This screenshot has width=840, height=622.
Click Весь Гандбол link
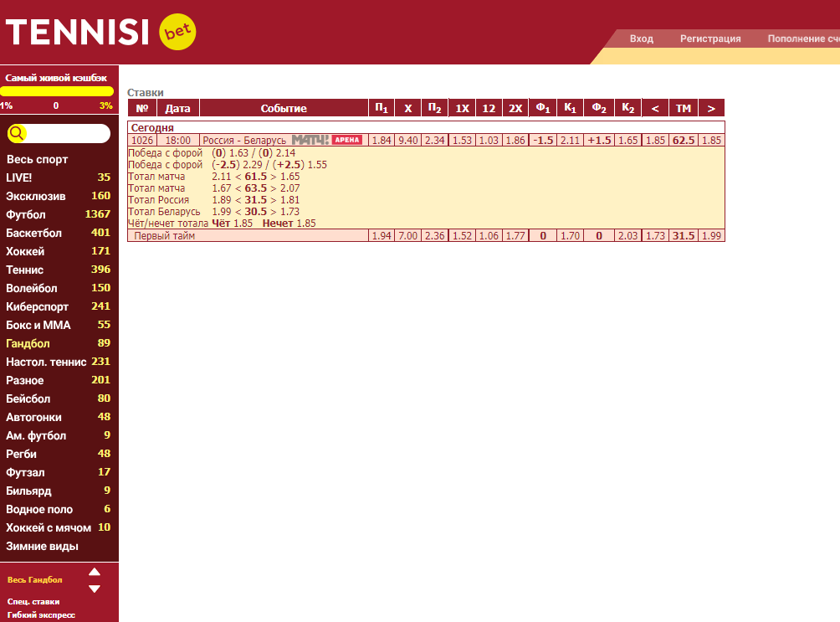coord(35,579)
